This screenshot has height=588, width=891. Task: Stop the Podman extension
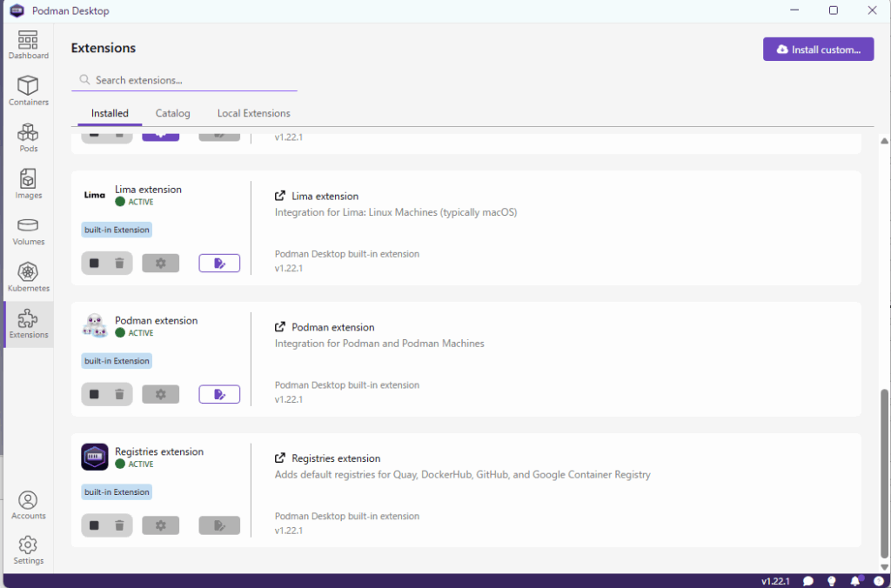click(x=95, y=394)
